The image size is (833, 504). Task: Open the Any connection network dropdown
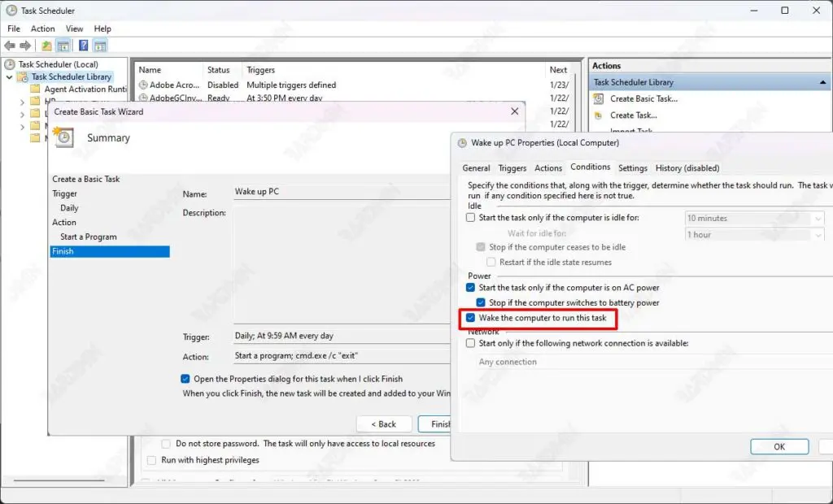[656, 362]
